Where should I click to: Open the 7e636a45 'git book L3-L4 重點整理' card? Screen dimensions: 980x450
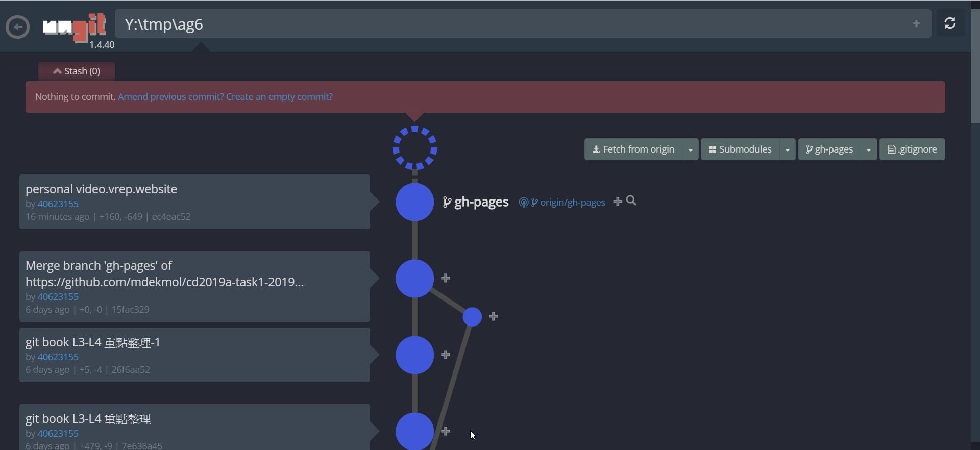[x=194, y=428]
